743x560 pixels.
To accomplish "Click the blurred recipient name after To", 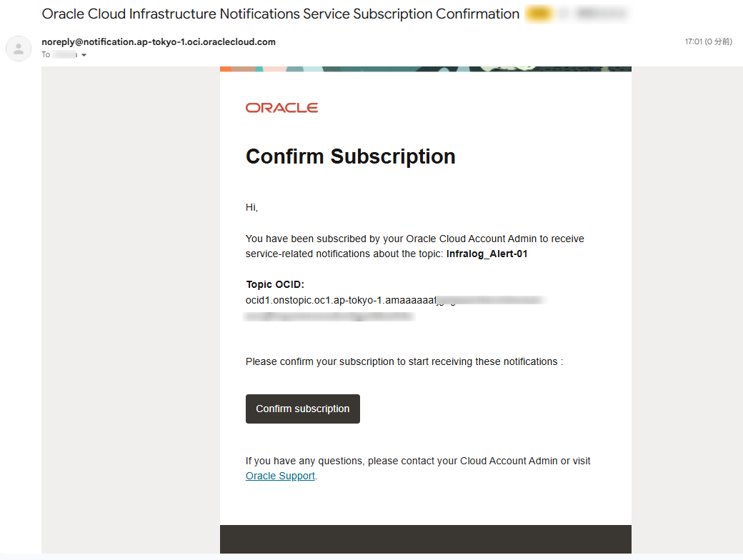I will [65, 55].
